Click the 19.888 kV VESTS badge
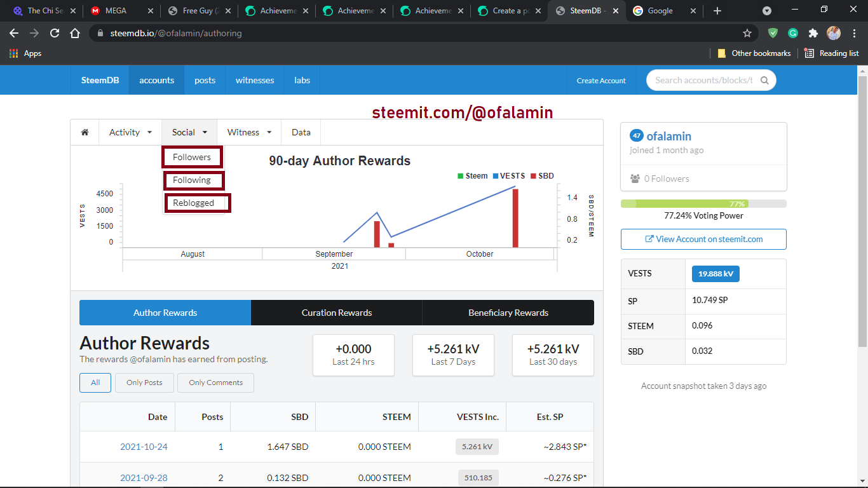The image size is (868, 488). [x=715, y=274]
